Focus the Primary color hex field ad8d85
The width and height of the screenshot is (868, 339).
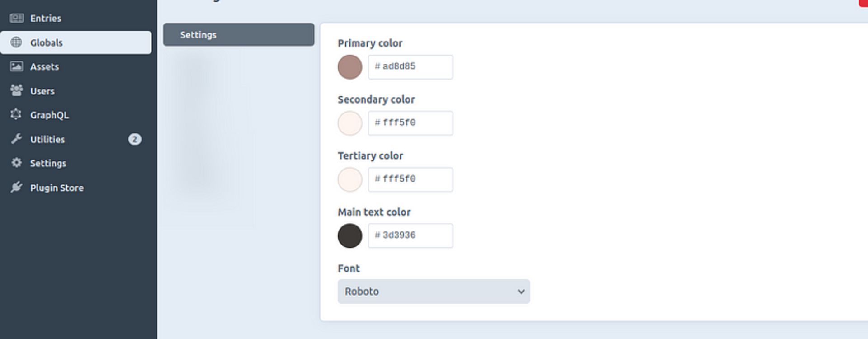coord(410,67)
